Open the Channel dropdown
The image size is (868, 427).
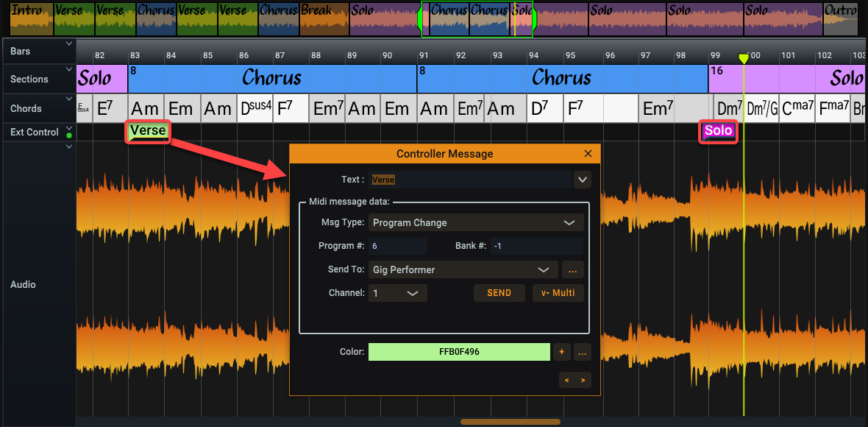click(397, 294)
